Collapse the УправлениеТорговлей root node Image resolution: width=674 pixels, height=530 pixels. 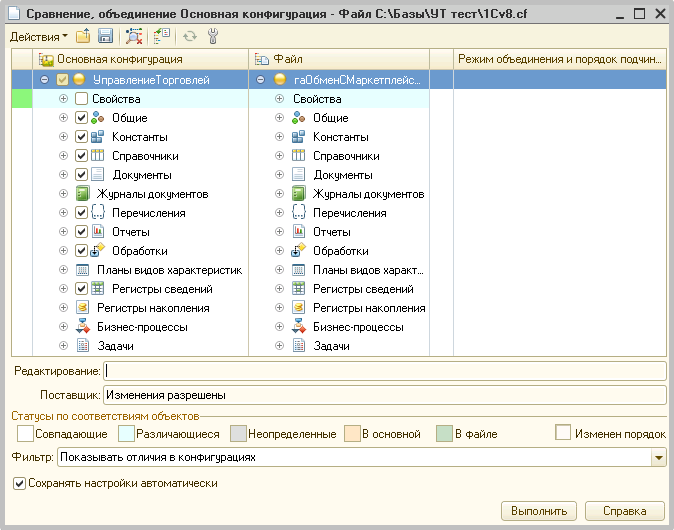click(44, 80)
